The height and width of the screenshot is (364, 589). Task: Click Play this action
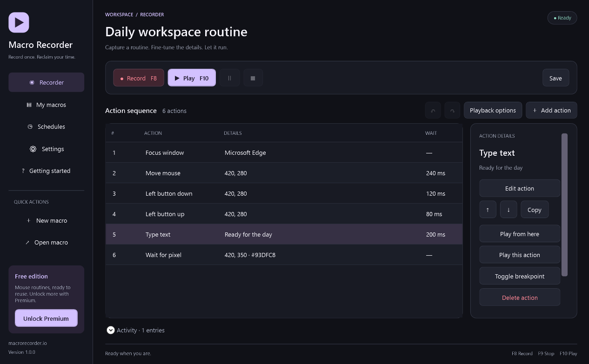[x=520, y=255]
